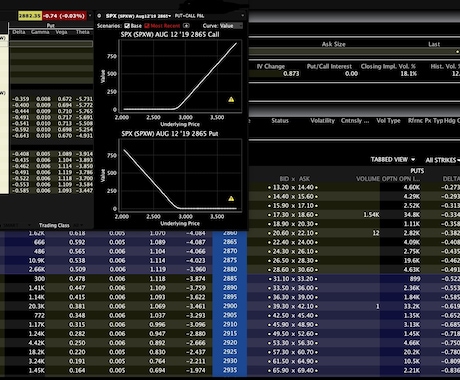Screen dimensions: 460x380
Task: Click the warning triangle on the 2865 Put chart
Action: click(231, 199)
